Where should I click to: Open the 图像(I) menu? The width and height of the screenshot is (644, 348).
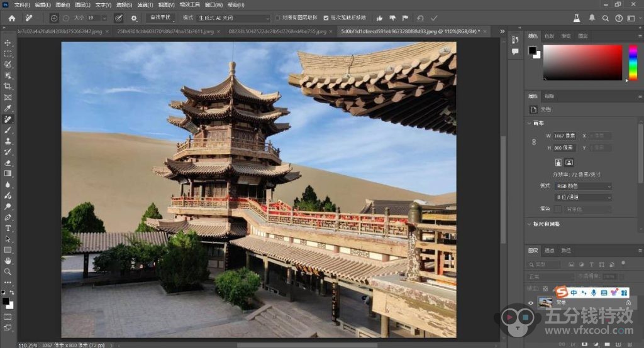[x=62, y=5]
